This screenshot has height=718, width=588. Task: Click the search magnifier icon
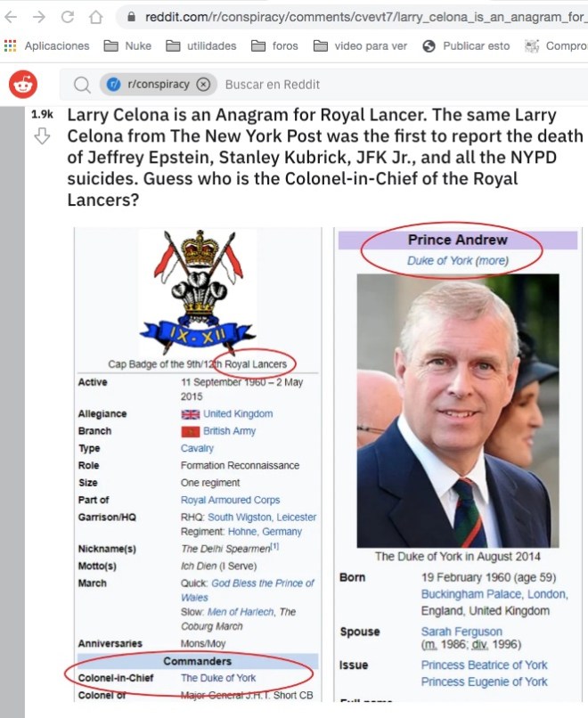[82, 85]
